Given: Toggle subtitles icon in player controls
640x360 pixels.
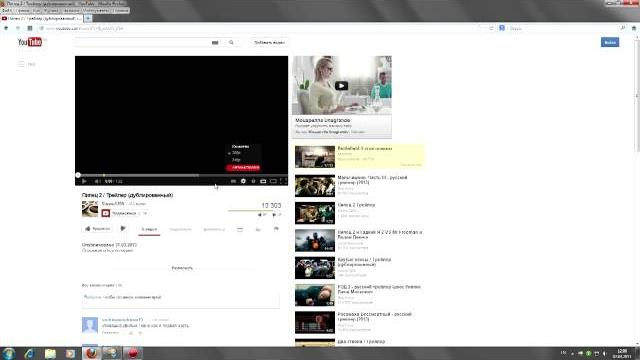Looking at the screenshot, I should 233,181.
